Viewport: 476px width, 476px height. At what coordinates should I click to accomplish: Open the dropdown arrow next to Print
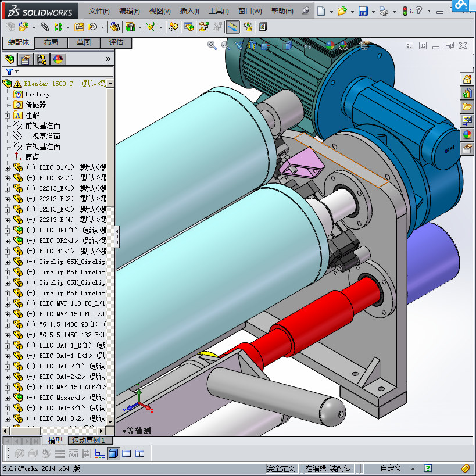tap(394, 12)
